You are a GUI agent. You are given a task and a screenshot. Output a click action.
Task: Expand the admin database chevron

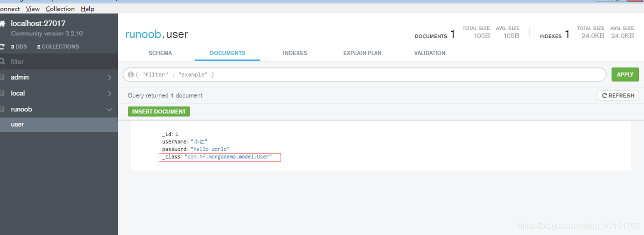point(109,77)
